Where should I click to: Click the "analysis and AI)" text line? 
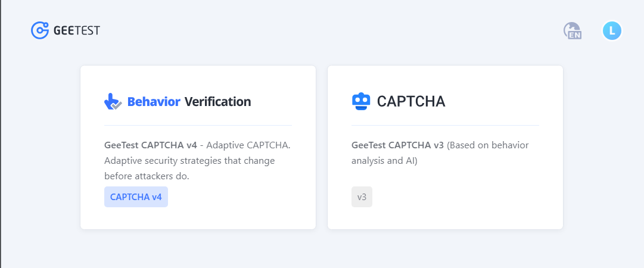tap(384, 161)
